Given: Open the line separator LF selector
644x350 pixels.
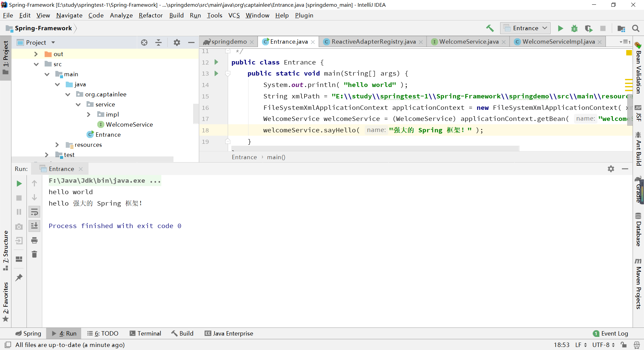Looking at the screenshot, I should pyautogui.click(x=581, y=345).
